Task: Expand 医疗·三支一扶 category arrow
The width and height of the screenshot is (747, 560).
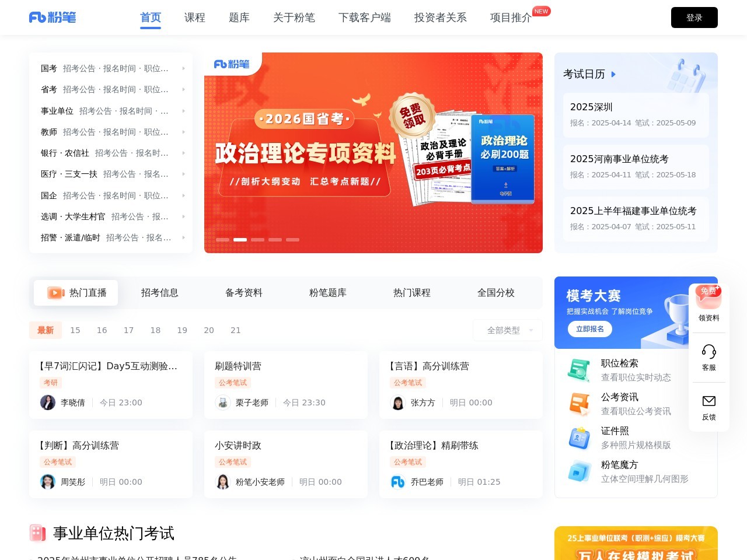Action: (x=183, y=174)
